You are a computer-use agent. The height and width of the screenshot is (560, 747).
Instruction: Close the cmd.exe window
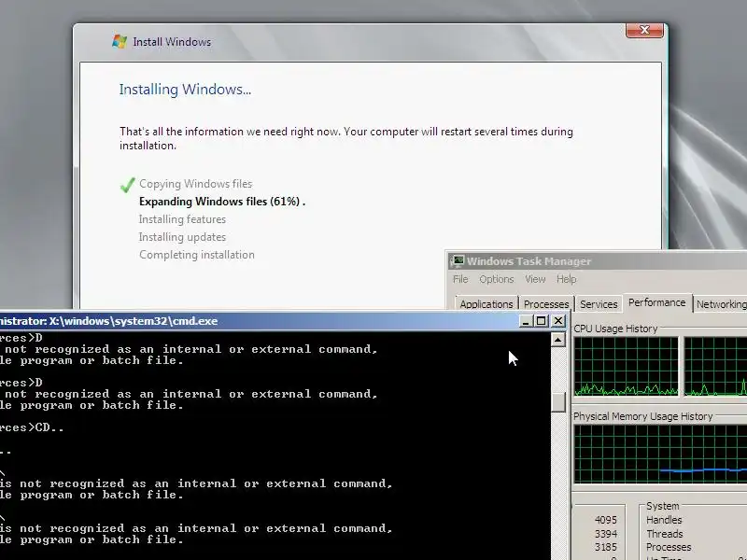click(557, 321)
